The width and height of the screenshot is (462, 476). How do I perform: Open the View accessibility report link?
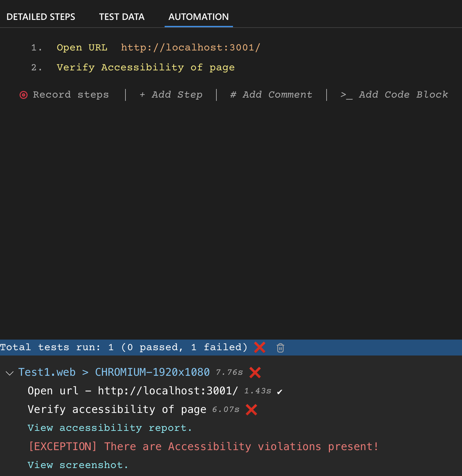tap(110, 428)
